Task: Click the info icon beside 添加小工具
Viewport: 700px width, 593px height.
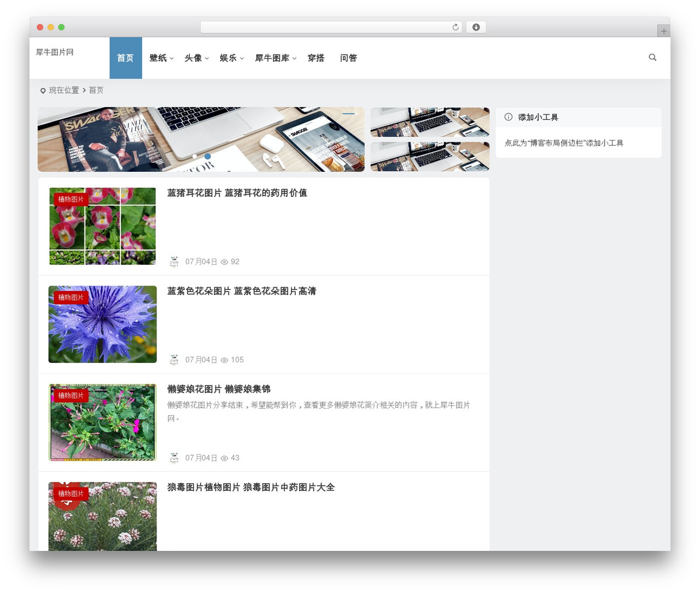Action: tap(509, 117)
